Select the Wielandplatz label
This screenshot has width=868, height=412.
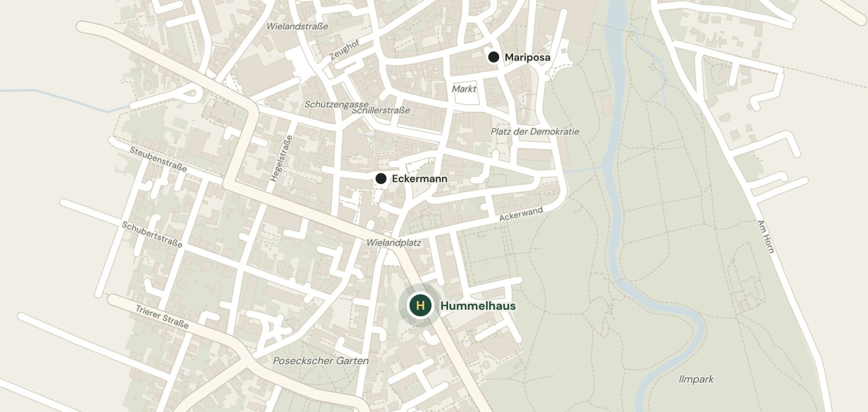[393, 242]
